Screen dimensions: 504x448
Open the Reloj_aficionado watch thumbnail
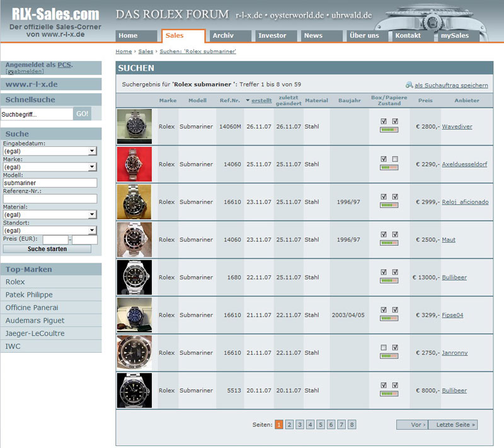(134, 202)
